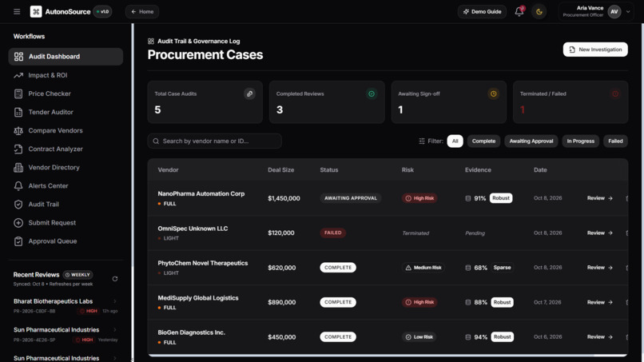Open the notifications bell
Screen dimensions: 644x362
click(519, 11)
